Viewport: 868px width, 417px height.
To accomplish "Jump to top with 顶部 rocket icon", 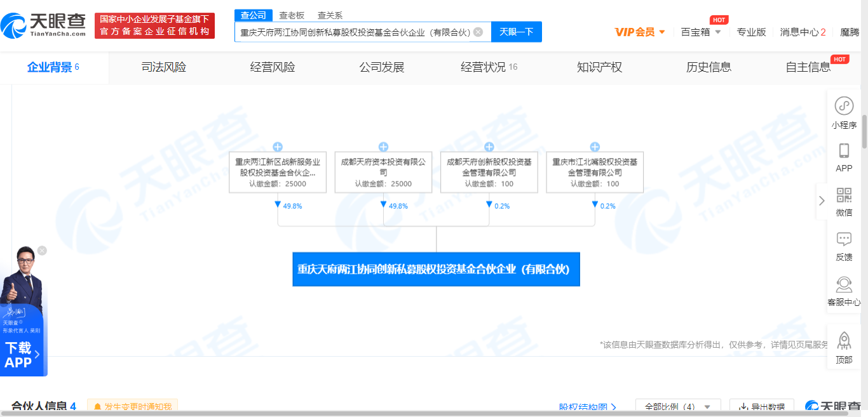I will [x=844, y=341].
